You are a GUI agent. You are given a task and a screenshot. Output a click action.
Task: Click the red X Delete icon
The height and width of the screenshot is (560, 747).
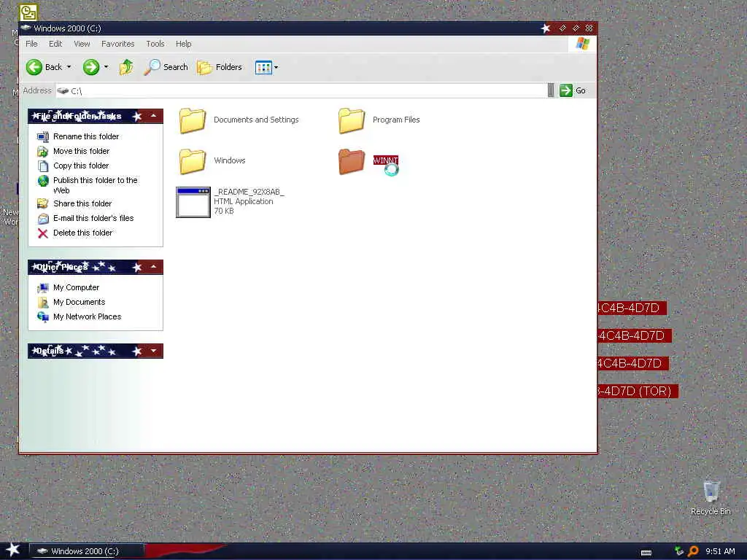pyautogui.click(x=43, y=233)
